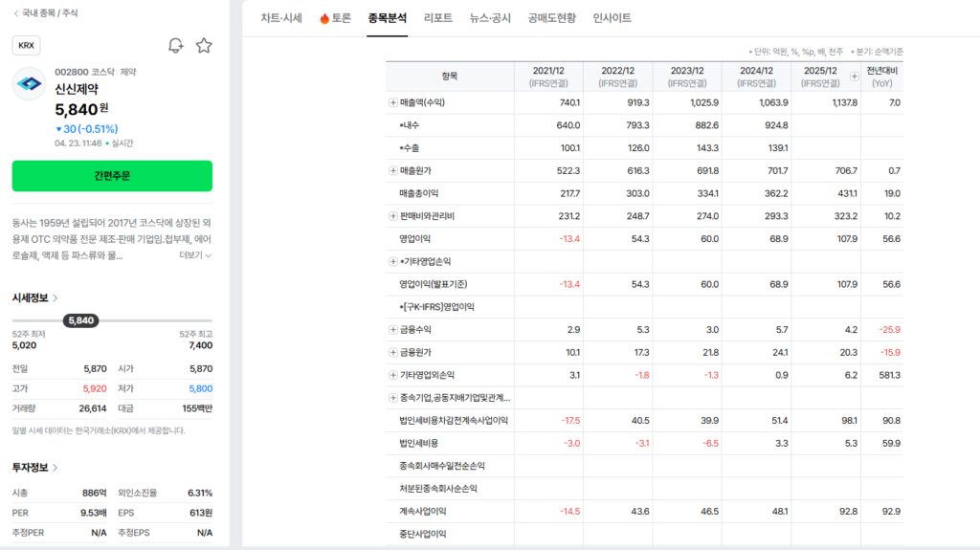The image size is (980, 550).
Task: Click the 2024/12 column header
Action: [756, 77]
